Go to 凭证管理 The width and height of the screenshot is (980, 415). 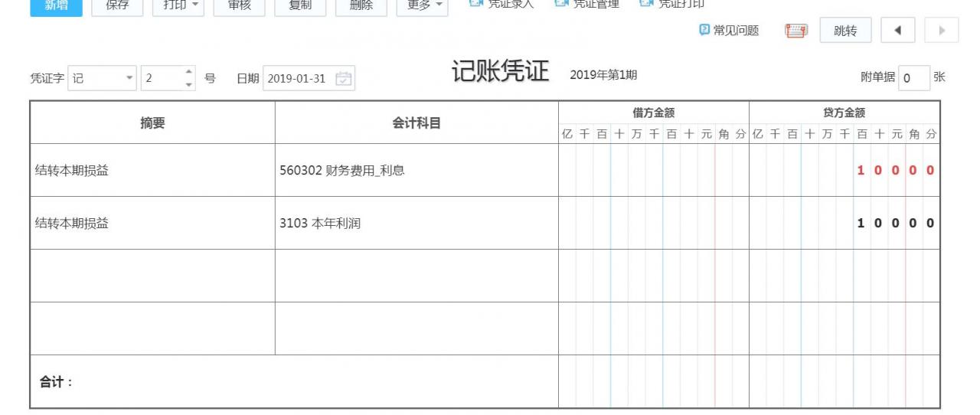[x=596, y=4]
